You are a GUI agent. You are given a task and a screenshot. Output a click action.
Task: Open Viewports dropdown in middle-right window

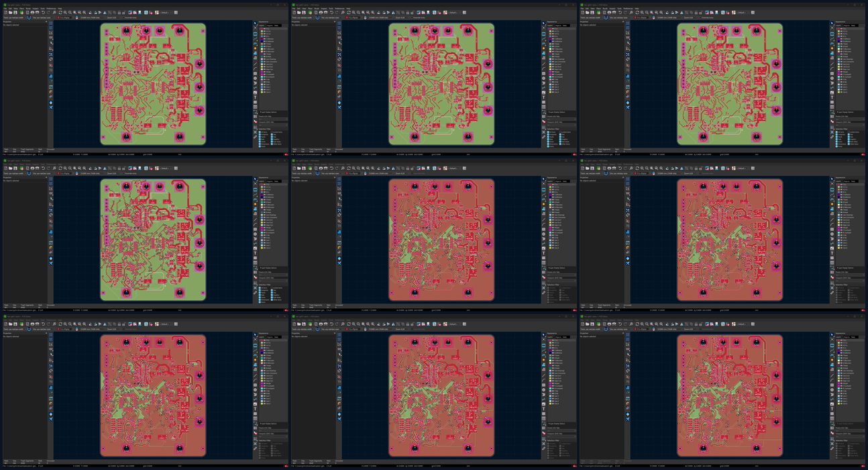pos(849,281)
